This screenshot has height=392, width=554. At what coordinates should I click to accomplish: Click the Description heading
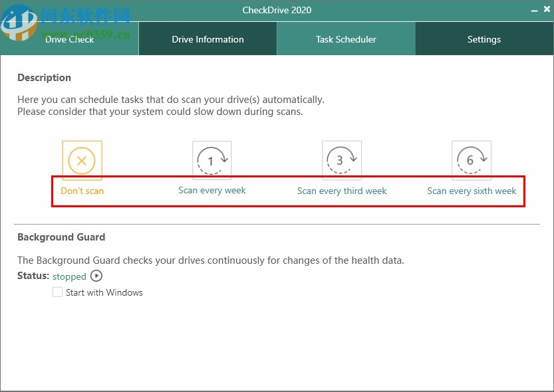pyautogui.click(x=44, y=78)
